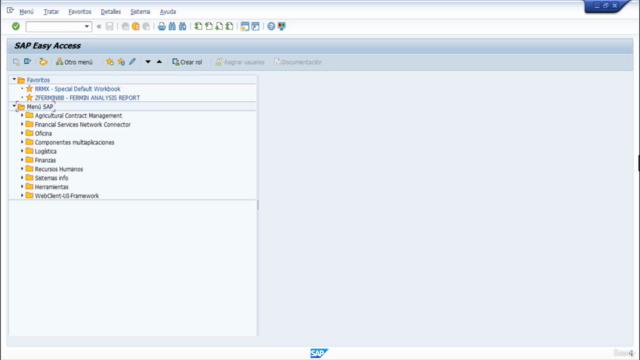
Task: Click the Help question mark icon
Action: tap(271, 27)
